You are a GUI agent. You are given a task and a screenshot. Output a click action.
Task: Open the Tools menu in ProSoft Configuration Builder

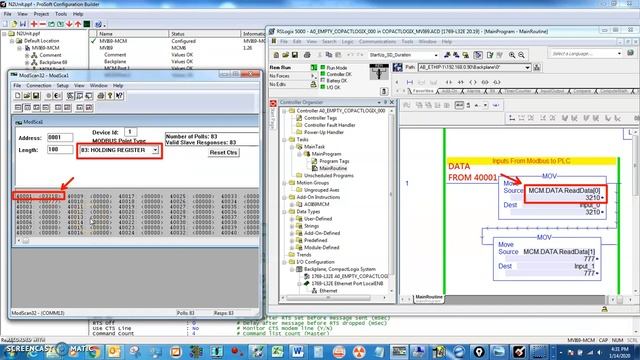pyautogui.click(x=61, y=14)
